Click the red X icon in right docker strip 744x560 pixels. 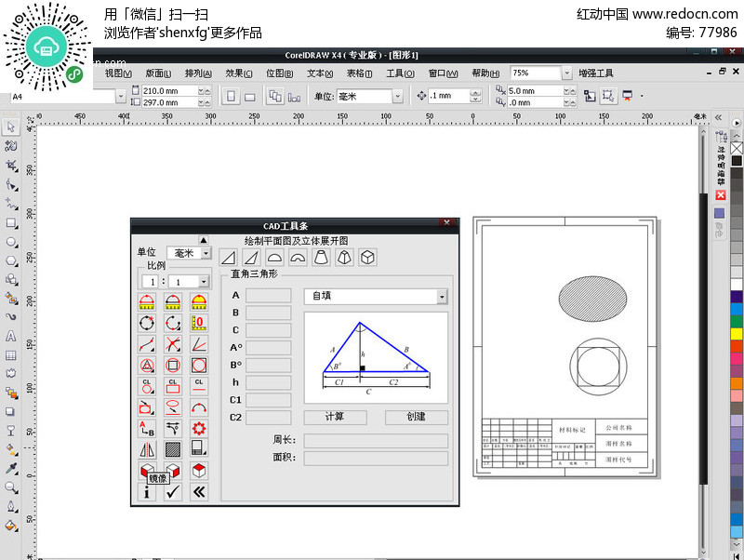tap(721, 195)
